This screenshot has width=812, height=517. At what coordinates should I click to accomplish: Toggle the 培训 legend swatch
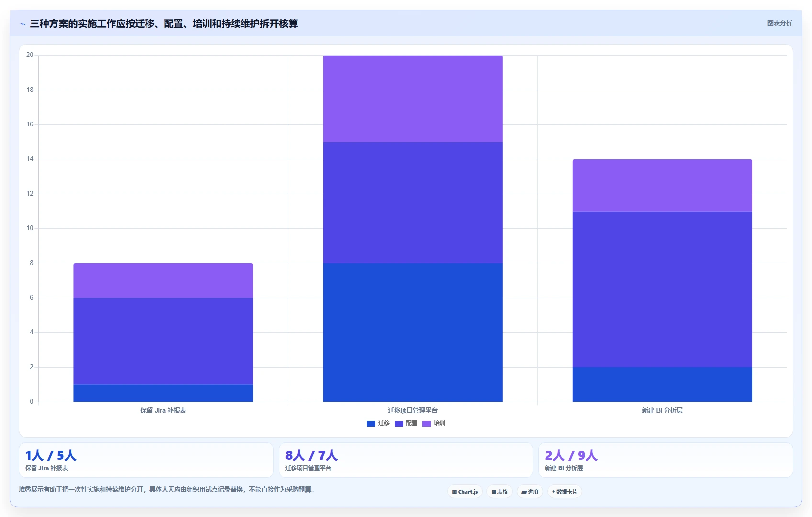click(426, 424)
